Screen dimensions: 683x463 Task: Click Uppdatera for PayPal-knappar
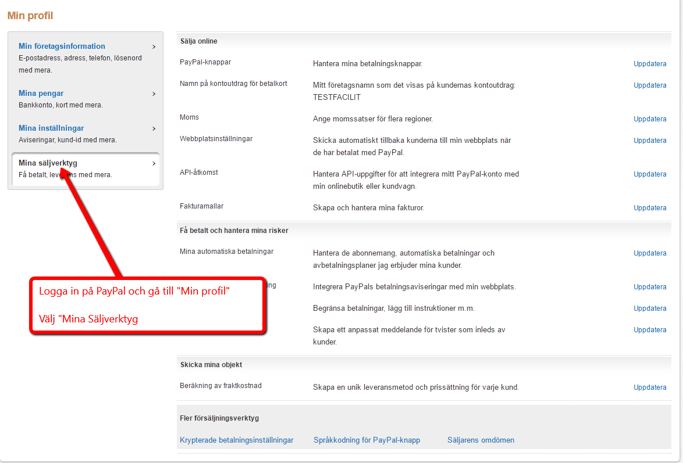(x=650, y=64)
